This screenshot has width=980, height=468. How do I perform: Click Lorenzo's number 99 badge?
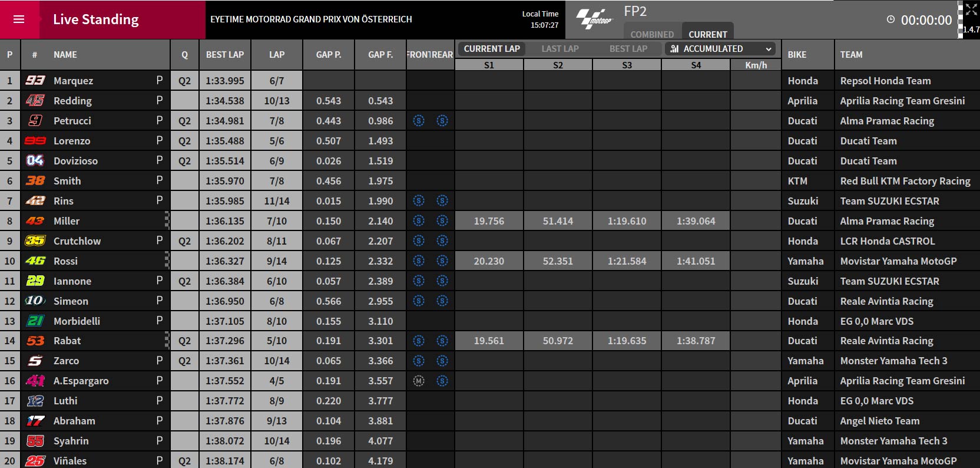35,140
